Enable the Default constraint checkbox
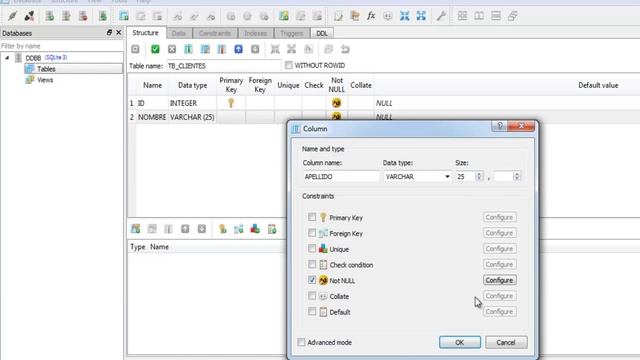Screen dimensions: 640x360 [312, 312]
